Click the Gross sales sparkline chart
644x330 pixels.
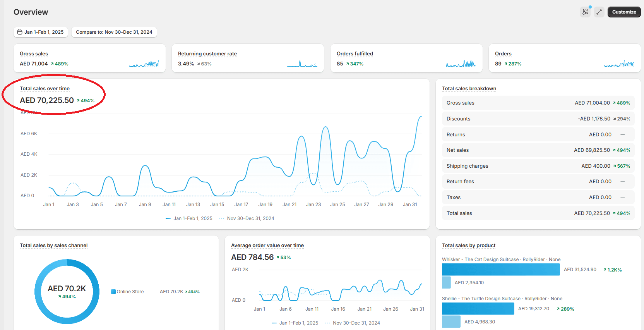pos(144,64)
